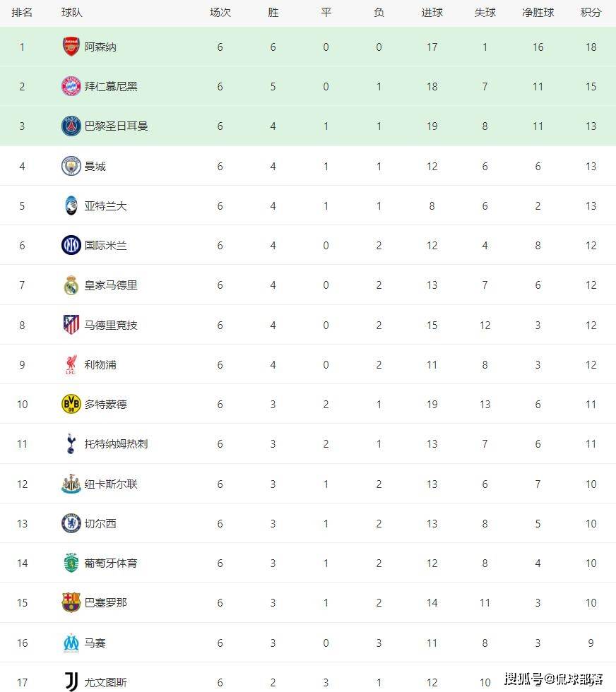Click the Barcelona club crest icon
The image size is (616, 692).
[x=71, y=603]
